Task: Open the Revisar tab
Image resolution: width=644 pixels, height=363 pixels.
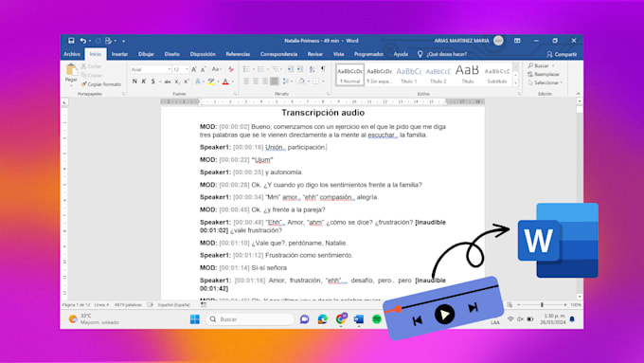Action: click(x=315, y=54)
